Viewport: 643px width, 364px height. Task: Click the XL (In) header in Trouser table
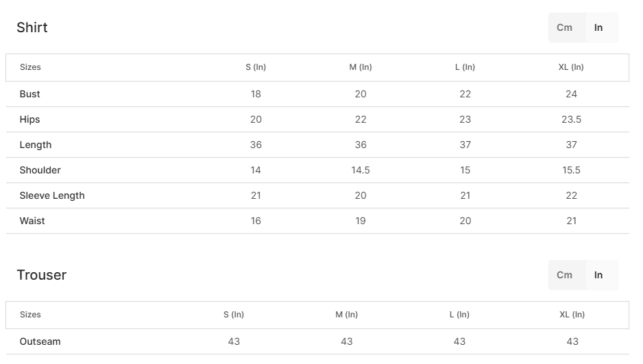tap(572, 315)
